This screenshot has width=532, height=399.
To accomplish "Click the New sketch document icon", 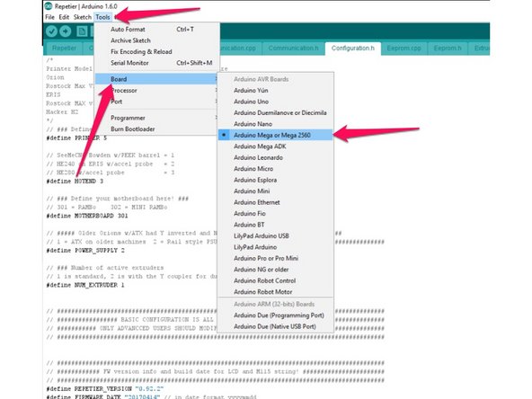I will coord(82,31).
